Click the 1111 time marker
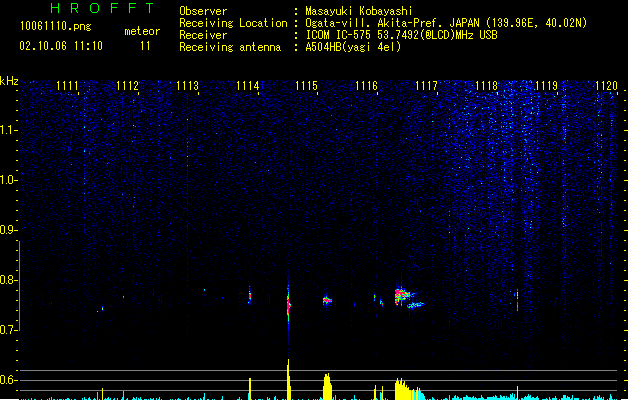This screenshot has width=629, height=400. [67, 86]
